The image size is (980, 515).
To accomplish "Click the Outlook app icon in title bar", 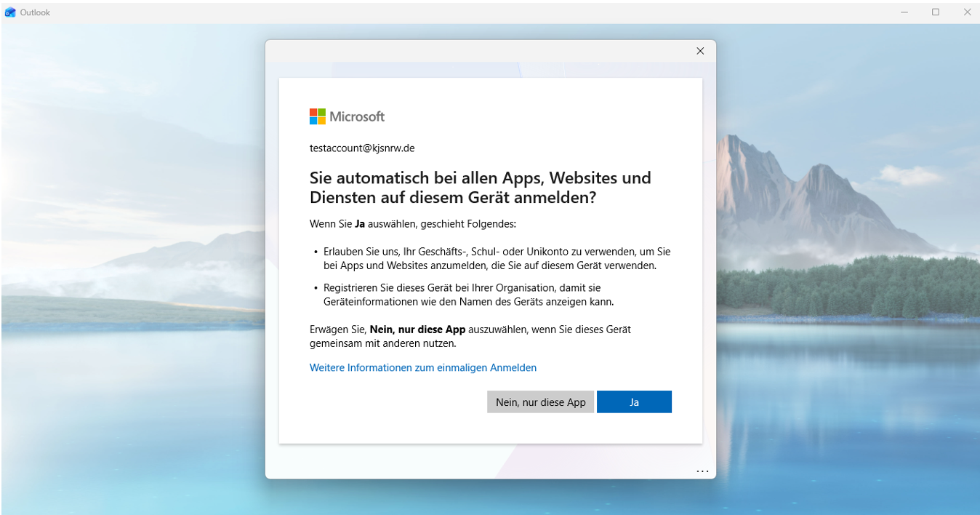I will point(10,12).
